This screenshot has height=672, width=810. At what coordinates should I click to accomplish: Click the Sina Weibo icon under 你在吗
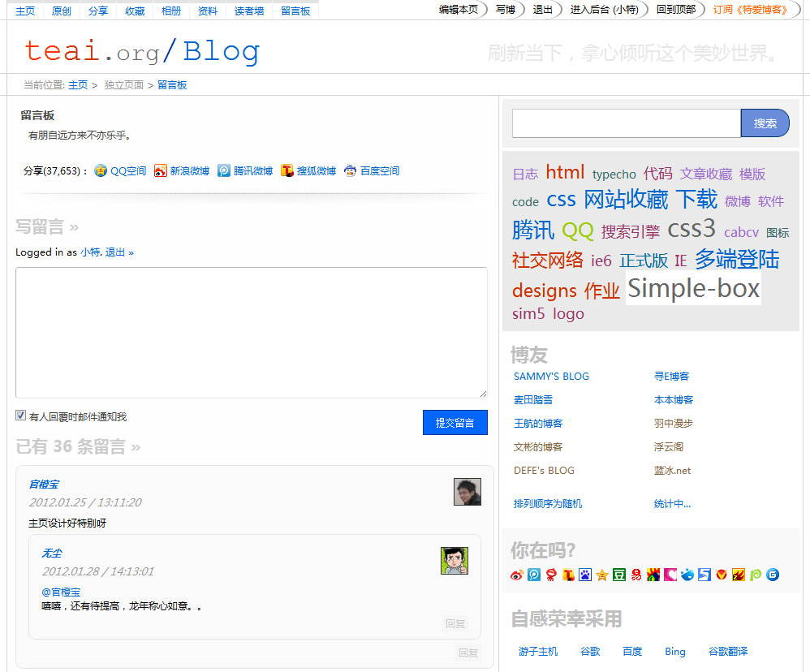517,575
